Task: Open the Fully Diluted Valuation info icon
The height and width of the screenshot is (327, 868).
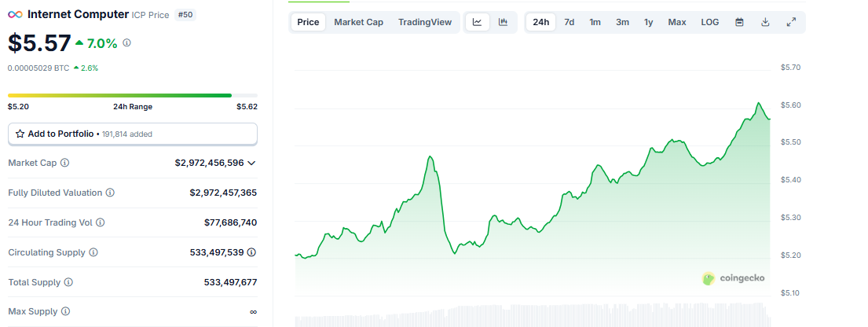Action: [110, 193]
